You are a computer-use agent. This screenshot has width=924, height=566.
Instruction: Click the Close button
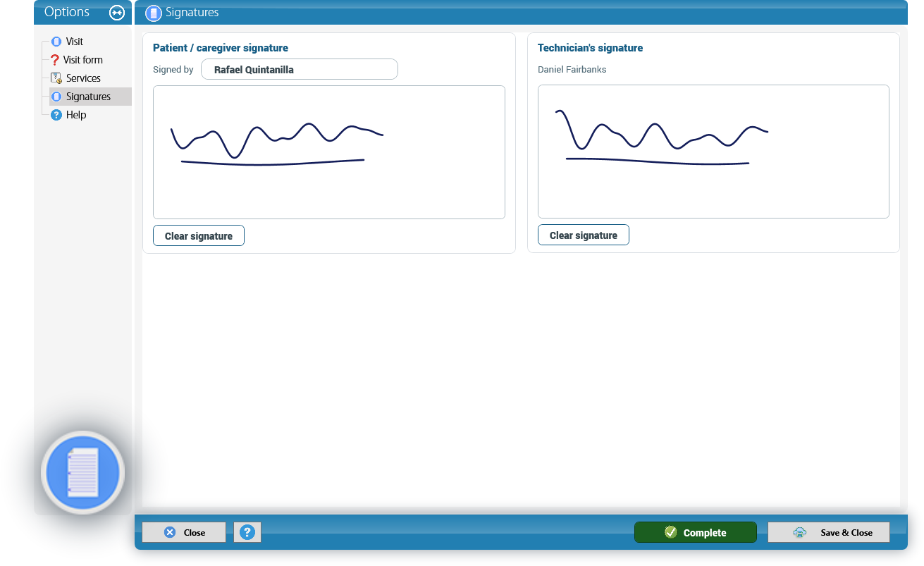(x=184, y=532)
